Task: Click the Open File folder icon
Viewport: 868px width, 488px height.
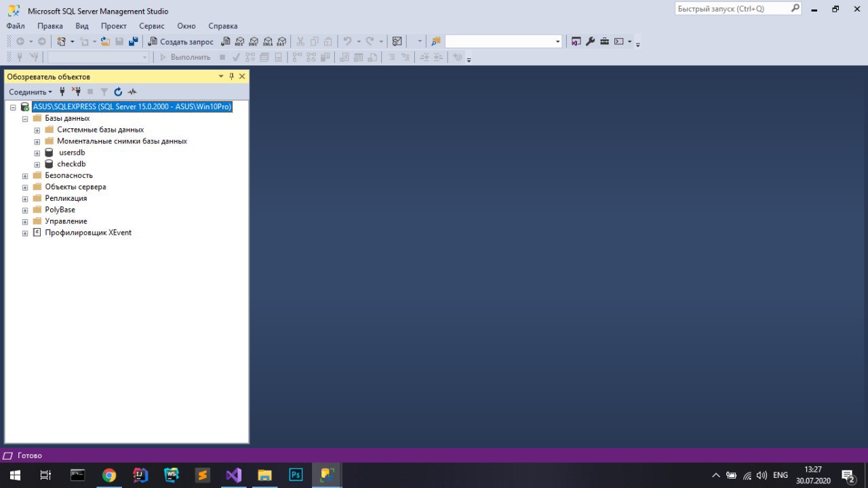Action: 105,41
